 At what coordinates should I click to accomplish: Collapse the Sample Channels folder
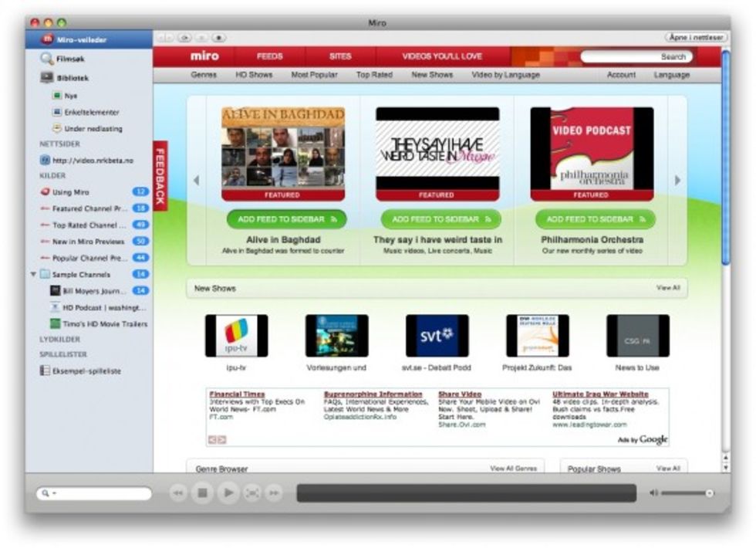tap(33, 275)
